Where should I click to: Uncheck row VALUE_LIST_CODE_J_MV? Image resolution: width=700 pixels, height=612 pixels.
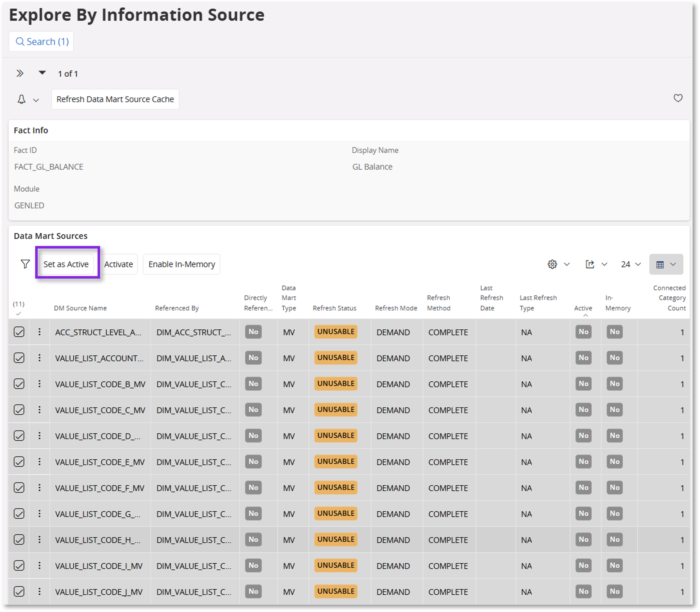tap(19, 592)
